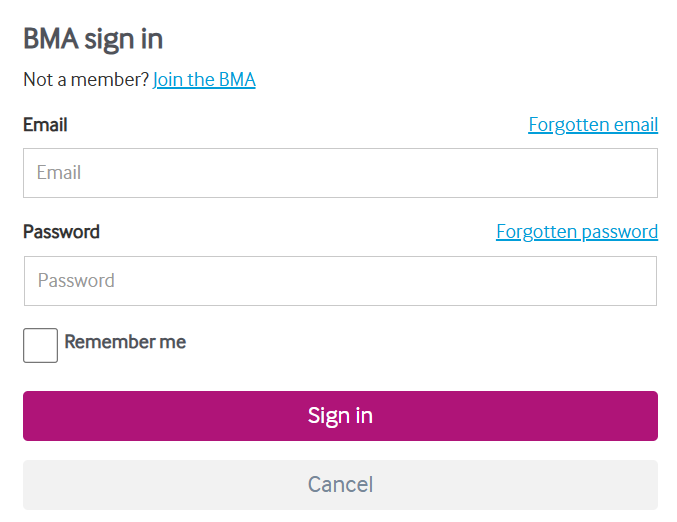Tick the Remember me checkbox
Viewport: 677px width, 522px height.
tap(40, 345)
